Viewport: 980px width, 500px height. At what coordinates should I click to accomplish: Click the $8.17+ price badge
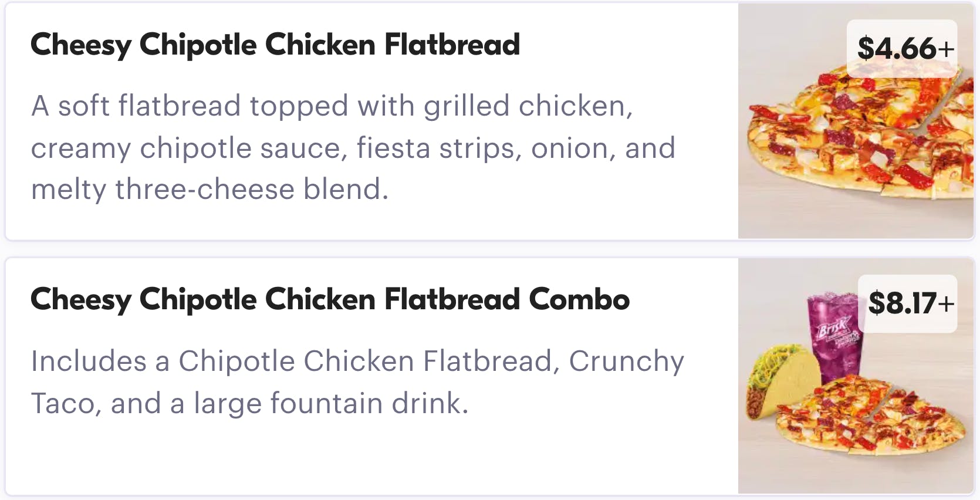click(908, 303)
